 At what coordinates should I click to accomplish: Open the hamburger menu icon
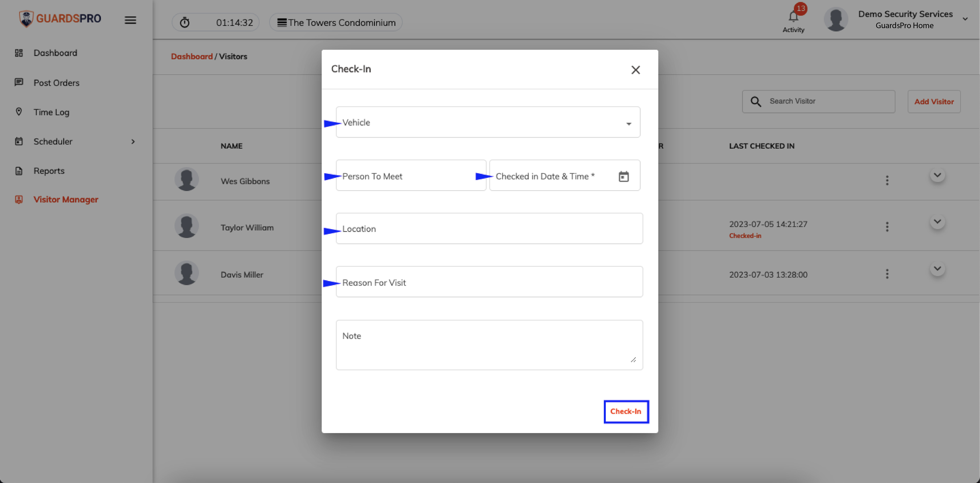(x=130, y=20)
